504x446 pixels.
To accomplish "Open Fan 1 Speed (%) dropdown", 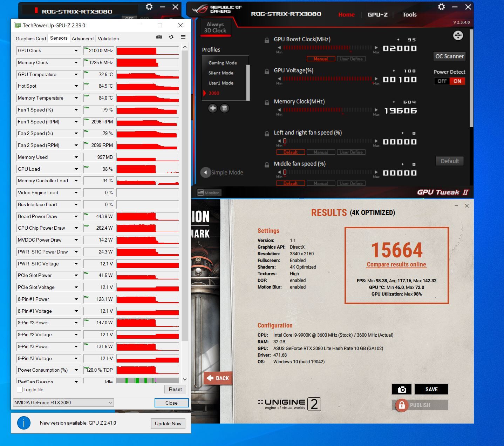I will coord(76,110).
